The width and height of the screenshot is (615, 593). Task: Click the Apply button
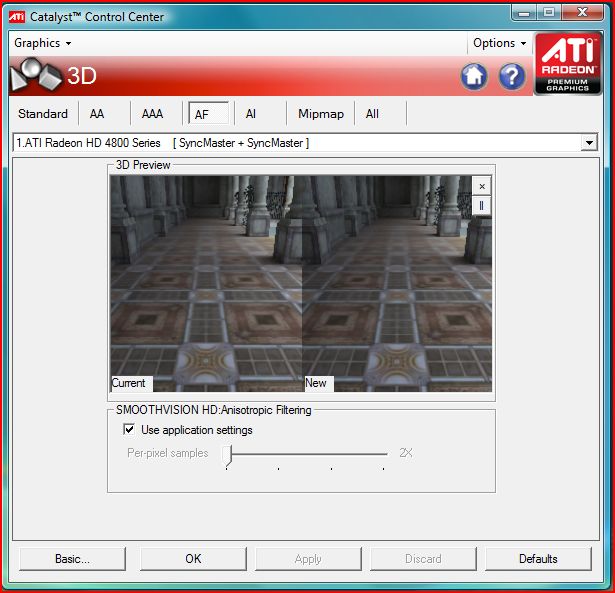coord(308,558)
